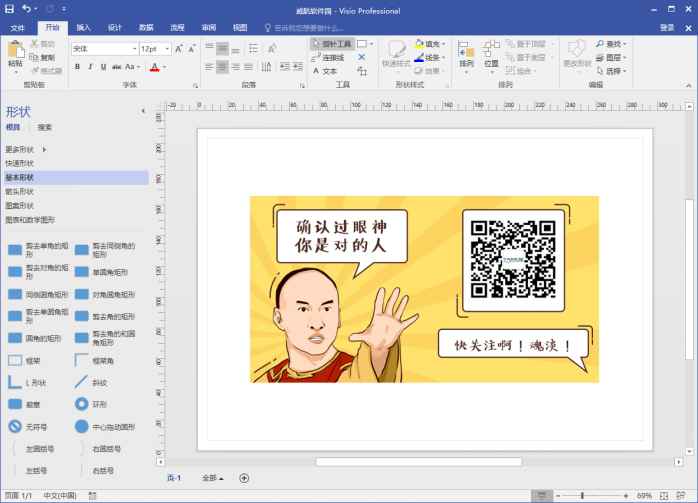Screen dimensions: 698x503
Task: Click the meme image on canvas
Action: (424, 289)
